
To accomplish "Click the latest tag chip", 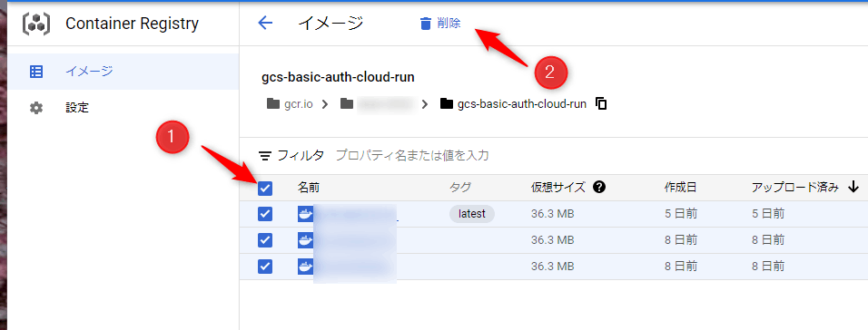I will [x=471, y=214].
